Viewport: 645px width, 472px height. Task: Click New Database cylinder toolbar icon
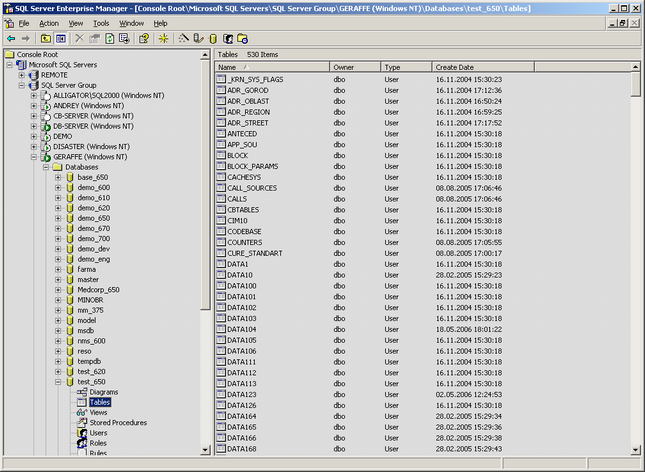pos(213,39)
